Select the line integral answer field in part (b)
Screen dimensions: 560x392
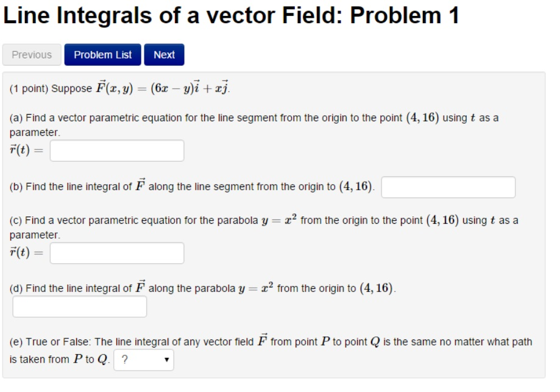point(448,188)
